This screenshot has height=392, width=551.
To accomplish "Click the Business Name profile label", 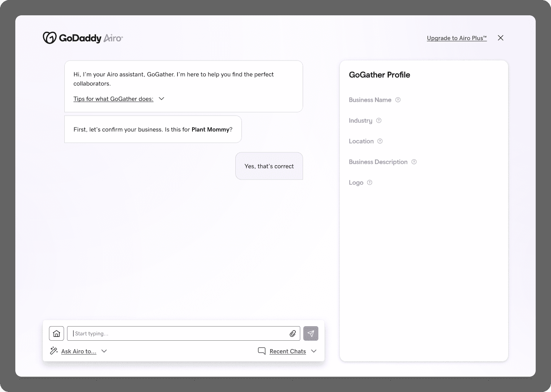I will [x=370, y=100].
